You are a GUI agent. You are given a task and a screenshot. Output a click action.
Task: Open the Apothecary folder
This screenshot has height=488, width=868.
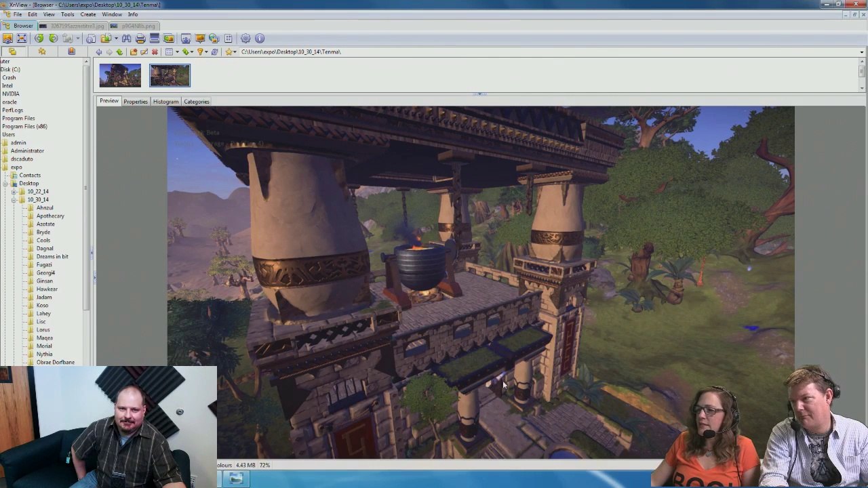(x=50, y=216)
